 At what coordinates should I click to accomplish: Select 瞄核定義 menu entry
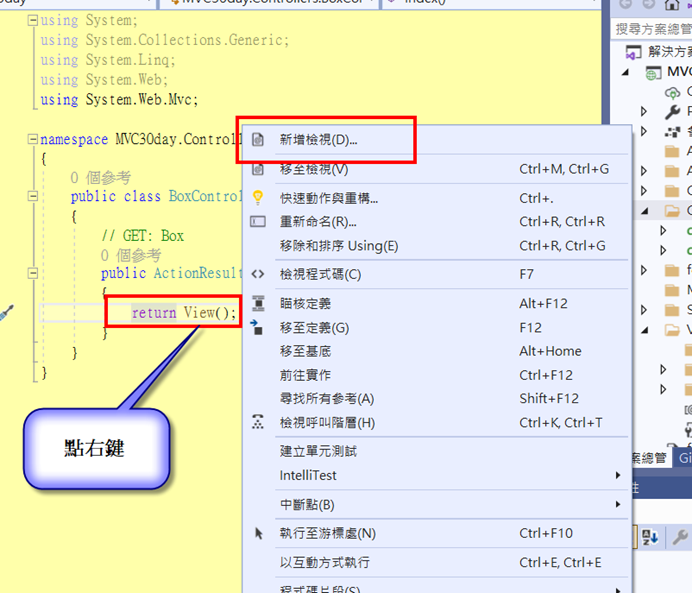437,304
